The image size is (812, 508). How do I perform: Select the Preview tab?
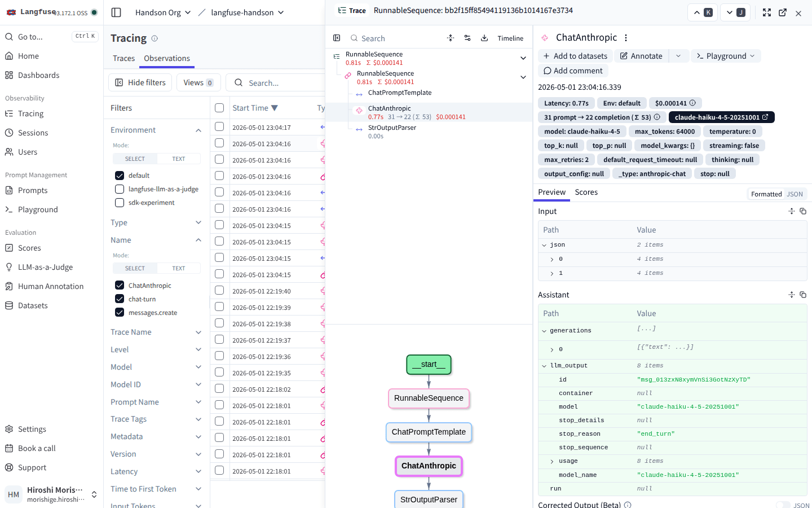(x=551, y=192)
